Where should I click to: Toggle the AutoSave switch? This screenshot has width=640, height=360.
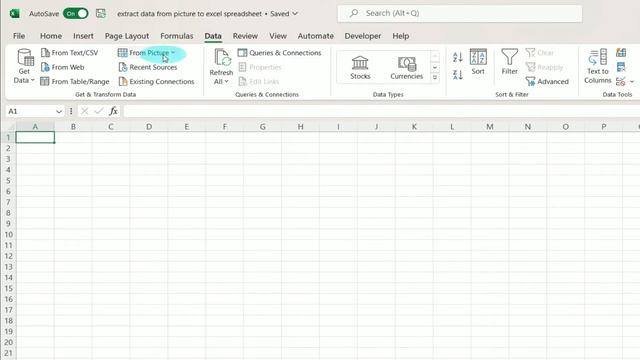(76, 13)
